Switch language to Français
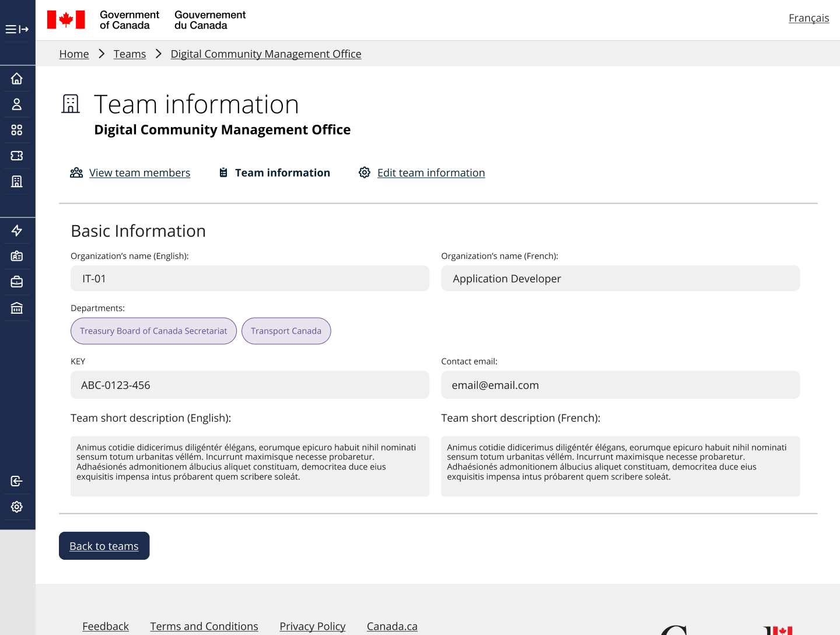The width and height of the screenshot is (840, 635). [x=808, y=18]
